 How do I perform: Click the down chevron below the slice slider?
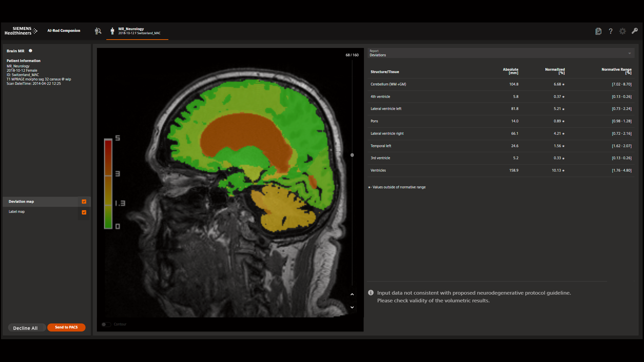(x=352, y=307)
